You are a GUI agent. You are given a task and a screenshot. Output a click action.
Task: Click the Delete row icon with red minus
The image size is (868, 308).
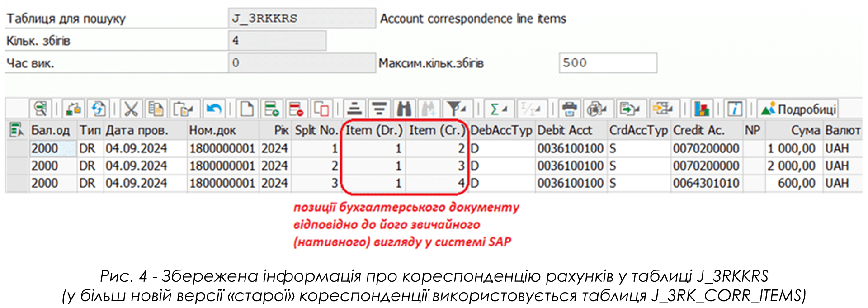[x=297, y=109]
